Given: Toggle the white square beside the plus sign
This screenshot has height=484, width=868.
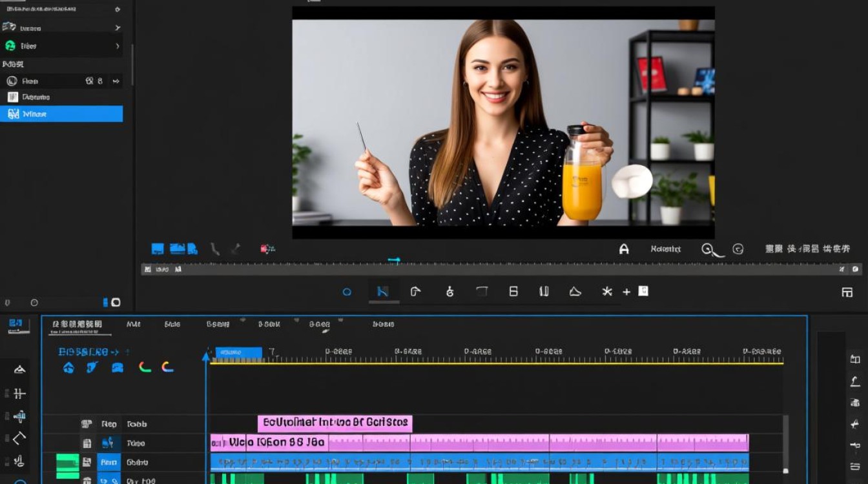Looking at the screenshot, I should tap(643, 291).
